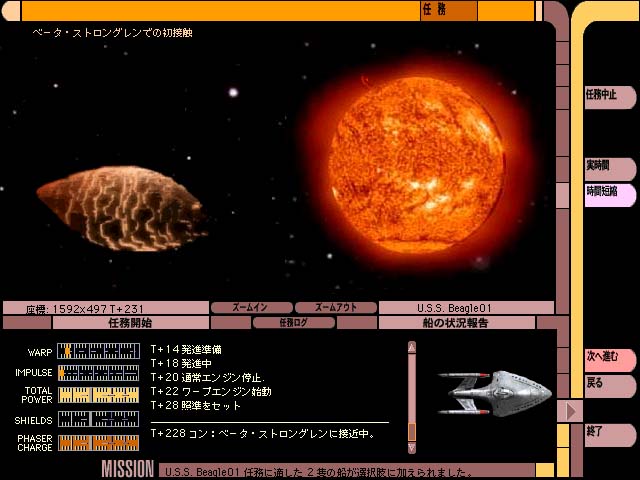Click the 任務 tab in top bar
640x480 pixels.
click(x=448, y=10)
